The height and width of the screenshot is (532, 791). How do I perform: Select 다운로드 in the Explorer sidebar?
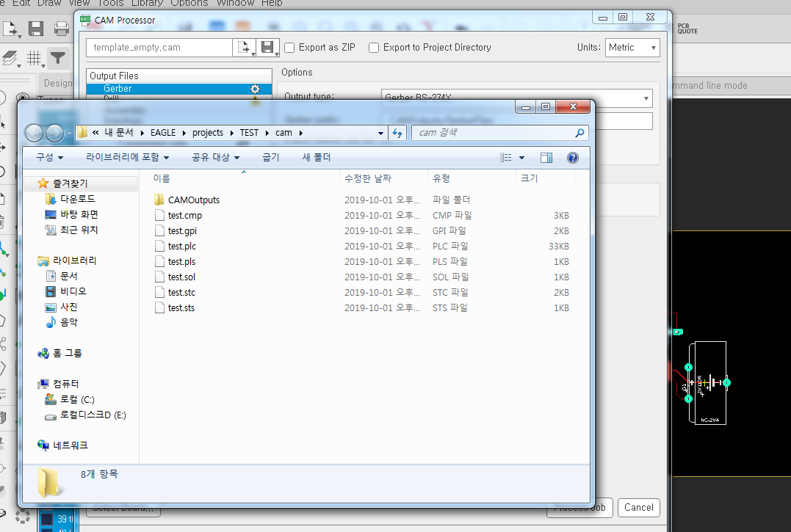click(78, 199)
